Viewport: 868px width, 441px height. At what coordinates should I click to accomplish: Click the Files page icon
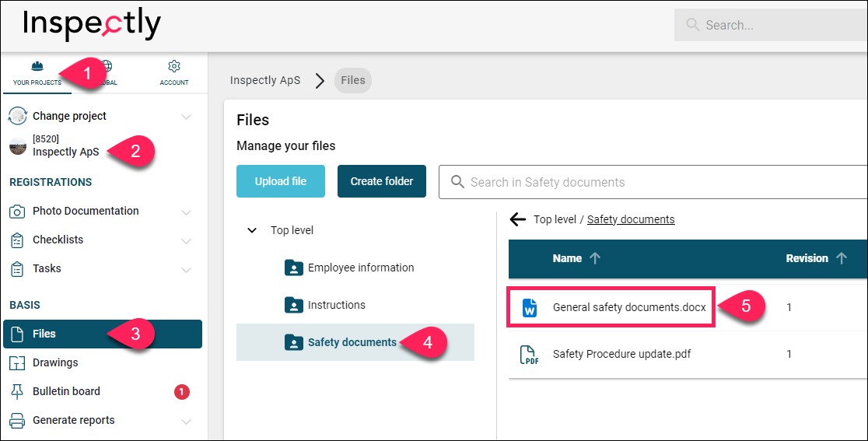point(17,334)
